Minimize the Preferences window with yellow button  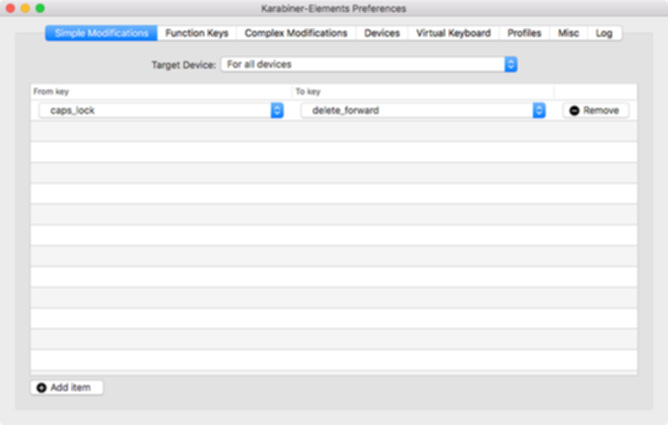coord(25,8)
